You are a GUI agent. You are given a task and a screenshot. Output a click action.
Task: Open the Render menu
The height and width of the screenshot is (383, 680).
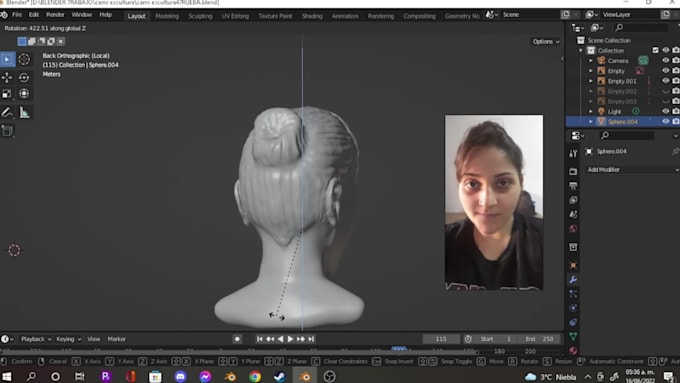tap(55, 15)
